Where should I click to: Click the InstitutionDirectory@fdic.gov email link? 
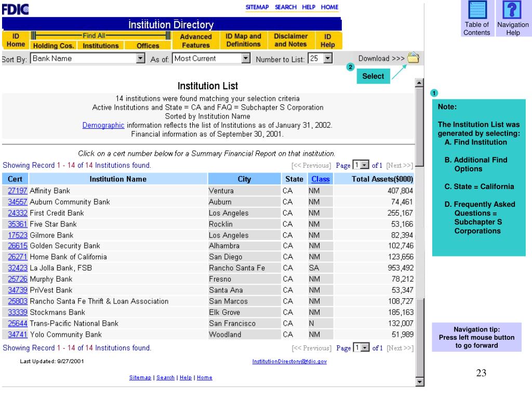[x=289, y=362]
